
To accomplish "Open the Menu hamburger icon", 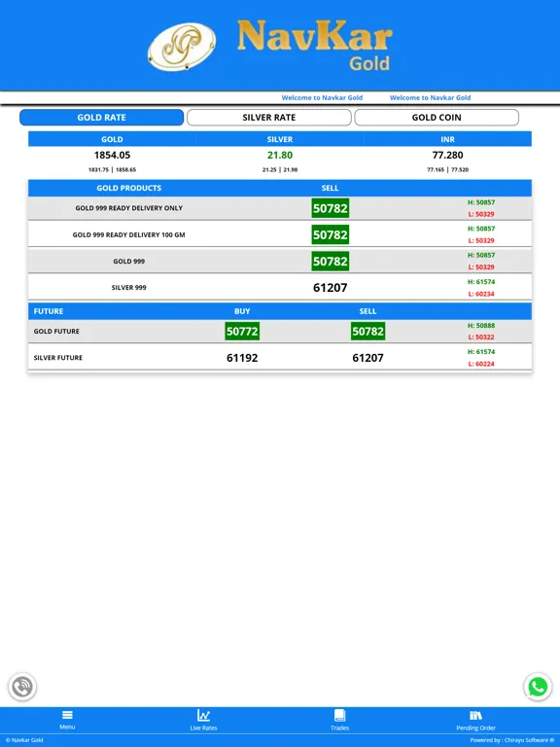I will [x=67, y=715].
